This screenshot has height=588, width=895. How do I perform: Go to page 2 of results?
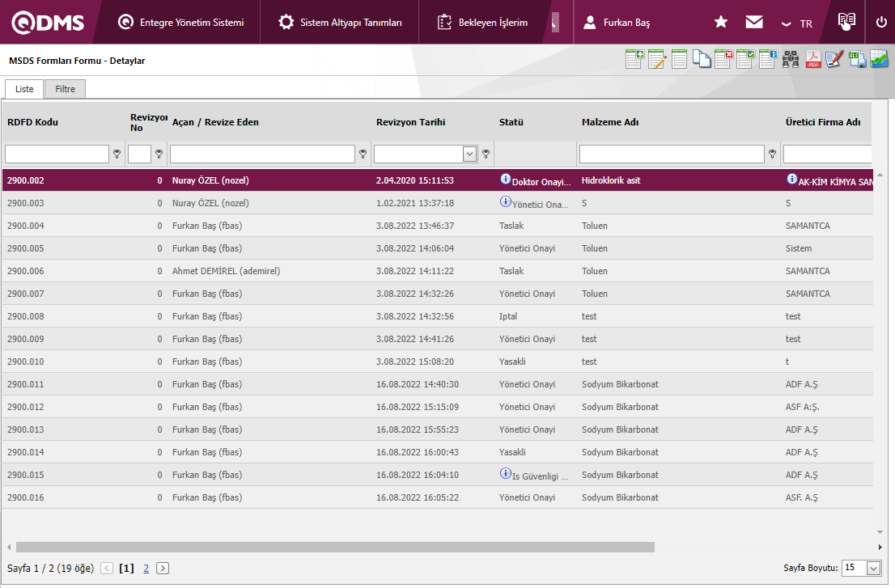pyautogui.click(x=146, y=568)
